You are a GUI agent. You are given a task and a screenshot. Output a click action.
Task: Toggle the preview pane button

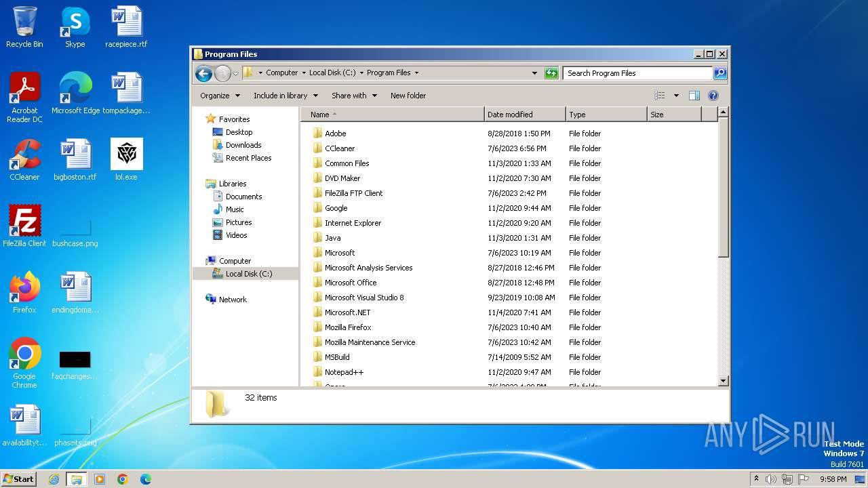[x=694, y=96]
